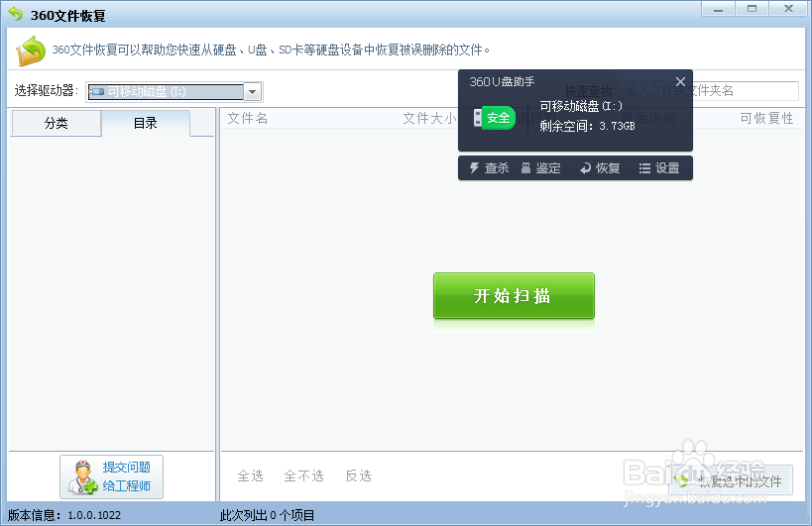This screenshot has width=812, height=526.
Task: Open 设置 in U盘助手 toolbar
Action: pos(659,168)
